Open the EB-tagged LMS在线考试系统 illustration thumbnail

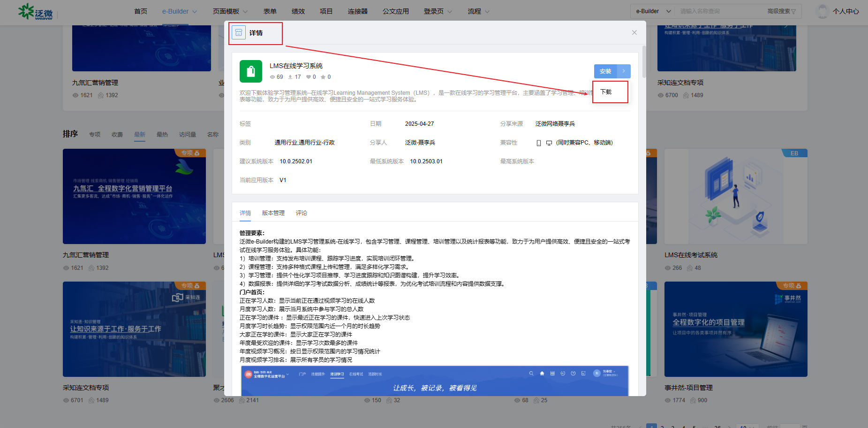pyautogui.click(x=736, y=197)
